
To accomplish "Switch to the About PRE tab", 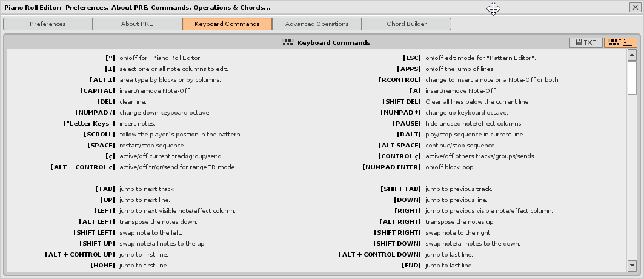I will 138,24.
